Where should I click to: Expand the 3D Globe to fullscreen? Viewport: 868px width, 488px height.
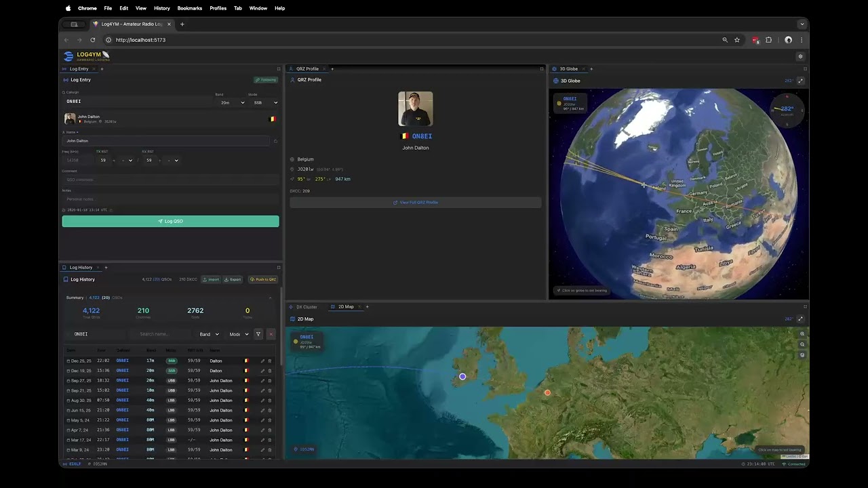[x=800, y=81]
